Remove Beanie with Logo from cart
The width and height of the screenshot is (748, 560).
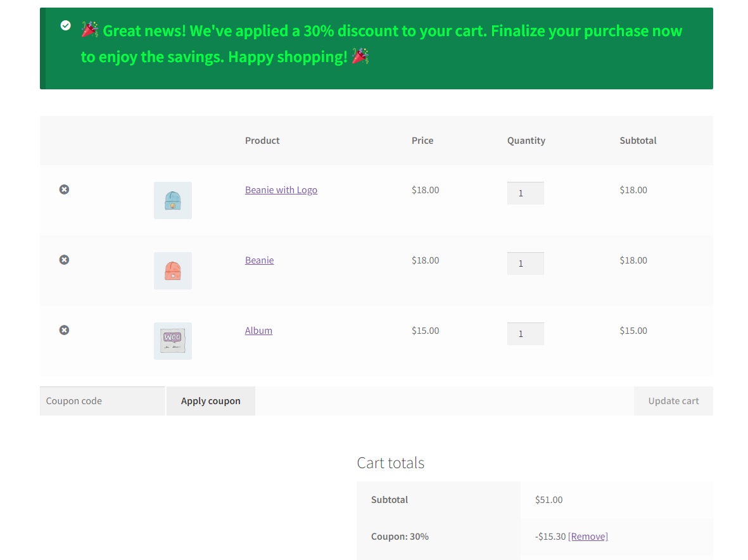pos(64,189)
